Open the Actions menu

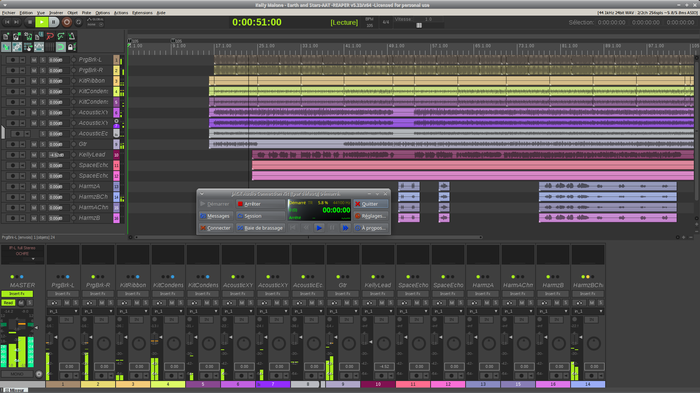tap(121, 13)
